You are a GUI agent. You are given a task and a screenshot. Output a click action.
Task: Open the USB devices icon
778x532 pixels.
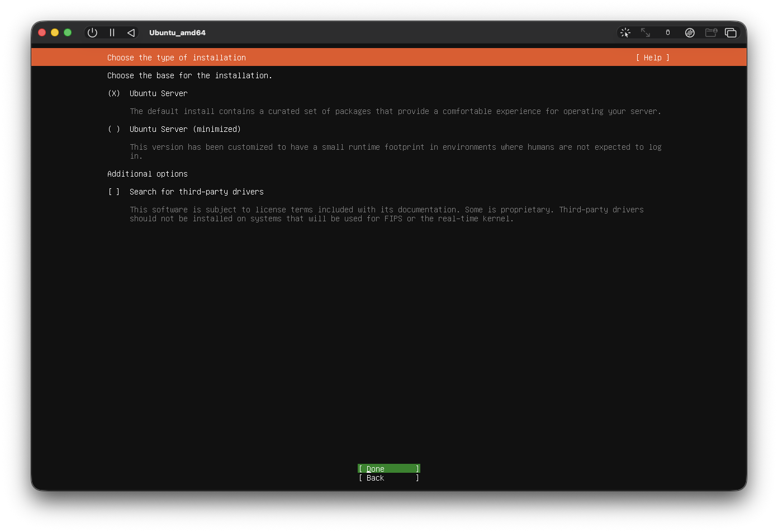[x=667, y=32]
